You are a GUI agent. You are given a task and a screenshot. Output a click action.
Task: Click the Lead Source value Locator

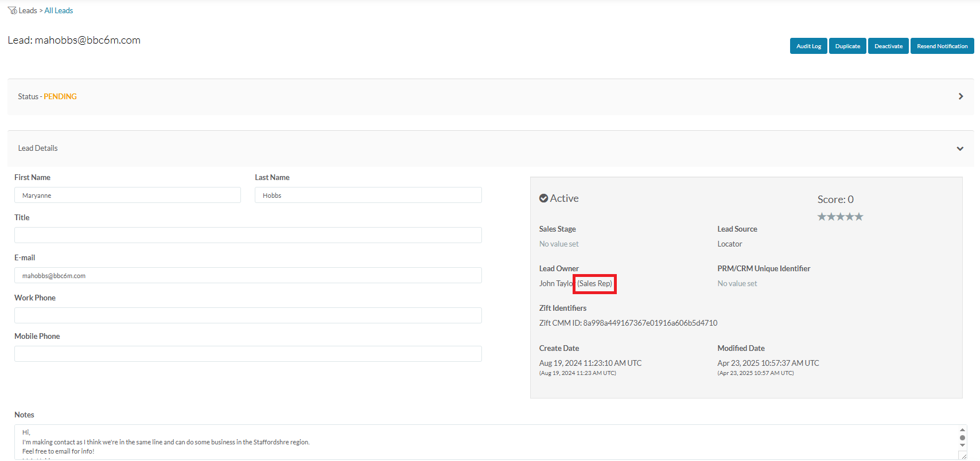click(729, 244)
